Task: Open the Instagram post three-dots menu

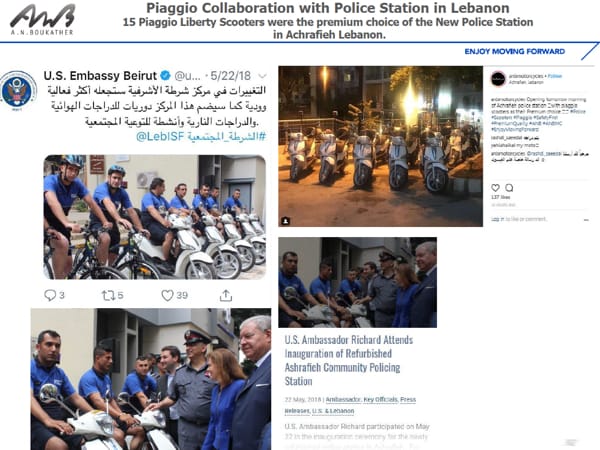Action: tap(586, 220)
